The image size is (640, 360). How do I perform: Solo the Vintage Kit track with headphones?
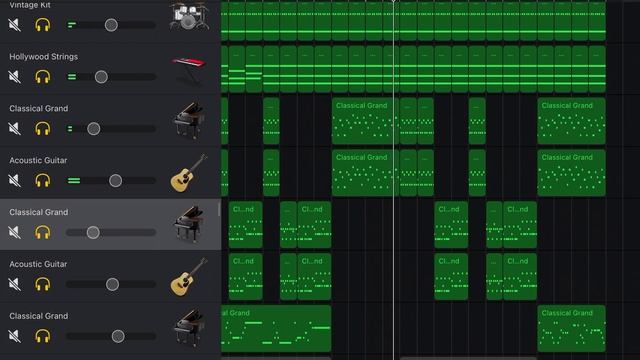42,25
